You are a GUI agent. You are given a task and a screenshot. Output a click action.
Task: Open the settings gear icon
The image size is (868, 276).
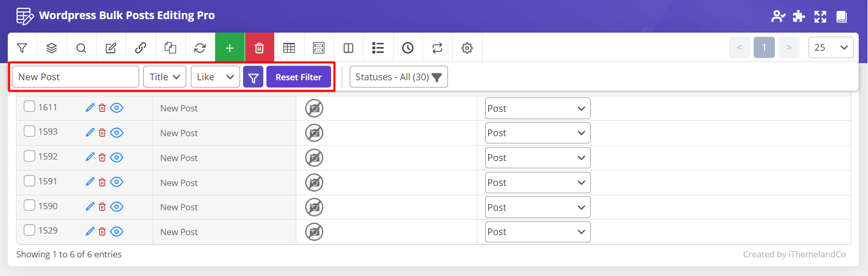467,48
